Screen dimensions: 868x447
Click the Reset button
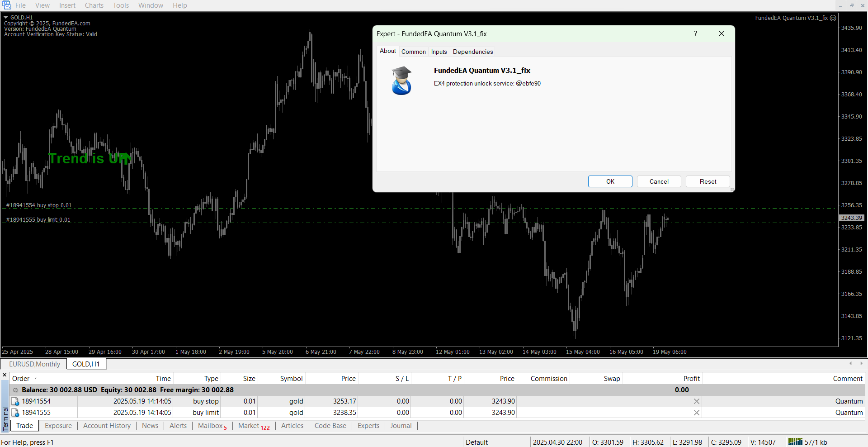click(x=708, y=181)
